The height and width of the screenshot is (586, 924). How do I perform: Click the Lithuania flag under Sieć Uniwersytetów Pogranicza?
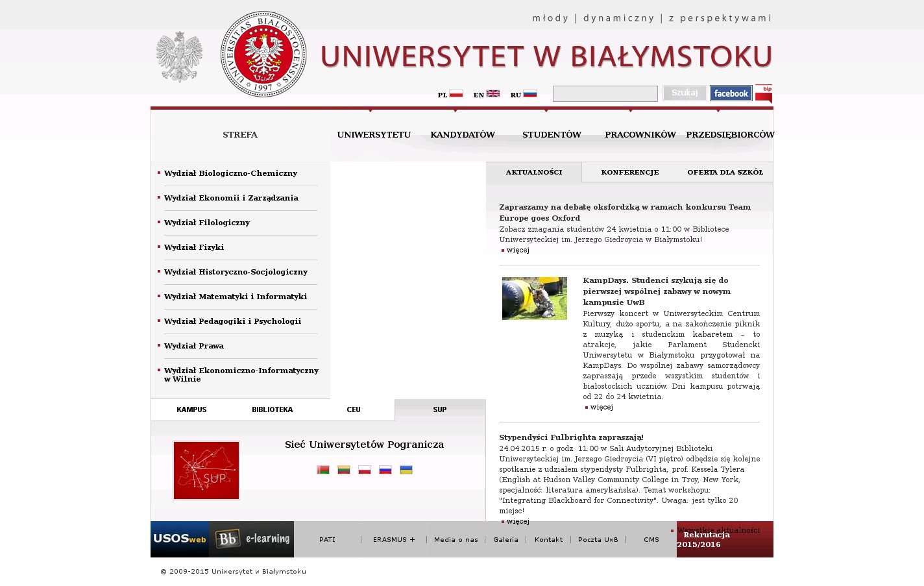(344, 470)
